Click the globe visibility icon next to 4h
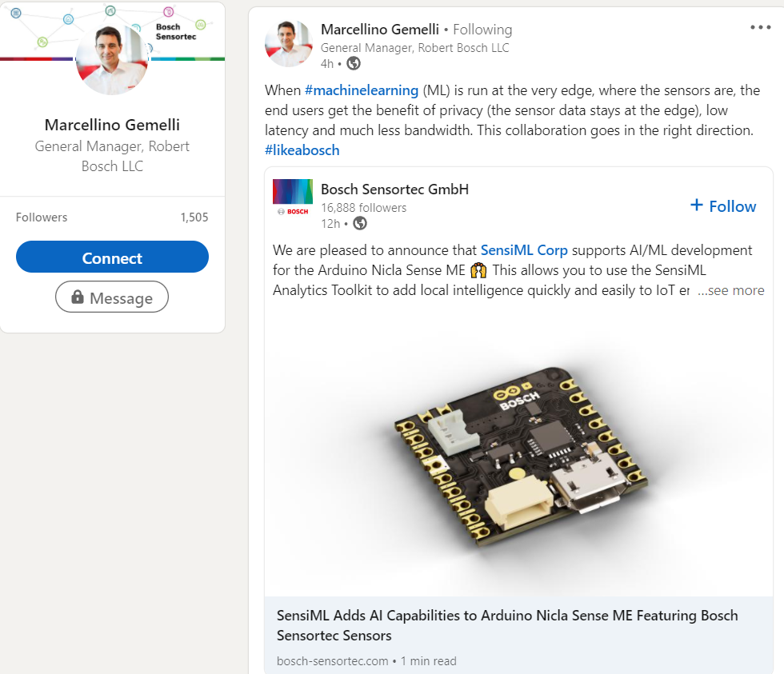 click(353, 63)
